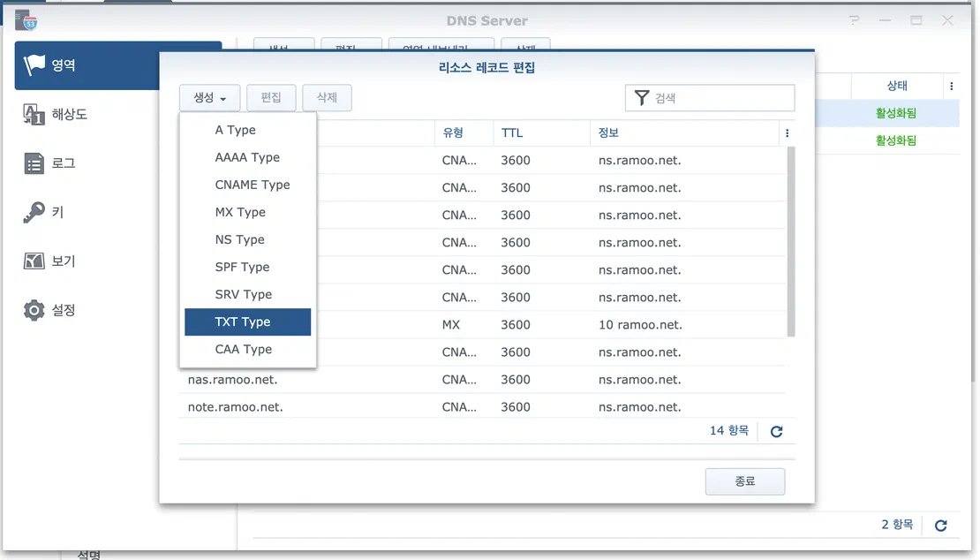
Task: Choose SRV Type from the create menu
Action: click(247, 295)
